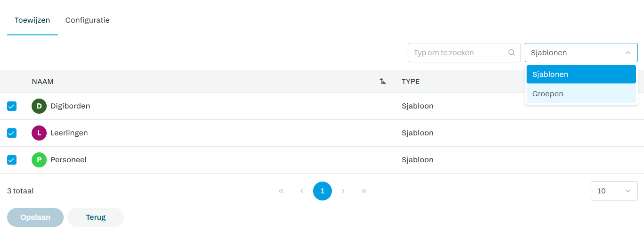This screenshot has width=644, height=233.
Task: Click the Terug button
Action: point(96,217)
